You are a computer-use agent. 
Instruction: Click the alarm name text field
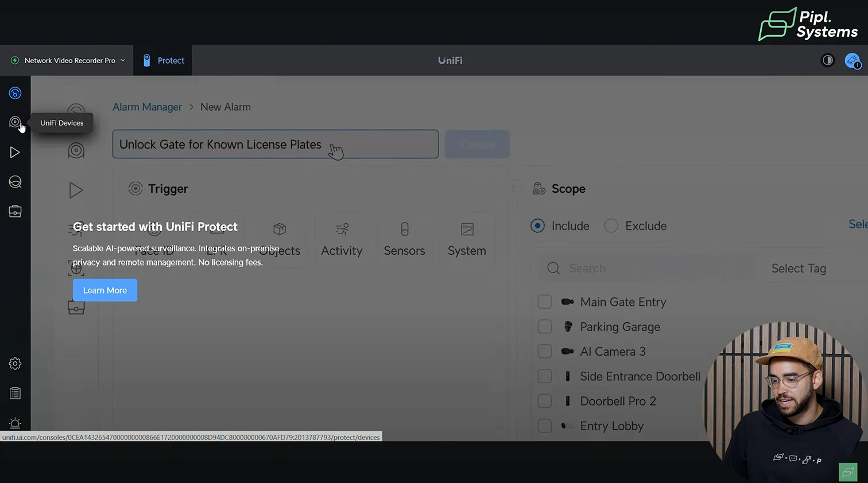coord(275,145)
